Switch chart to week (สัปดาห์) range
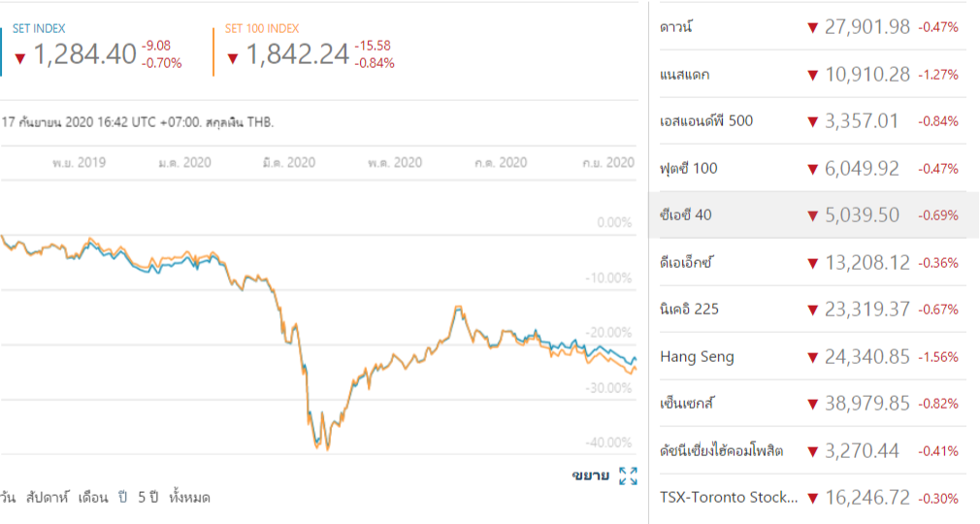Image resolution: width=980 pixels, height=524 pixels. point(47,498)
